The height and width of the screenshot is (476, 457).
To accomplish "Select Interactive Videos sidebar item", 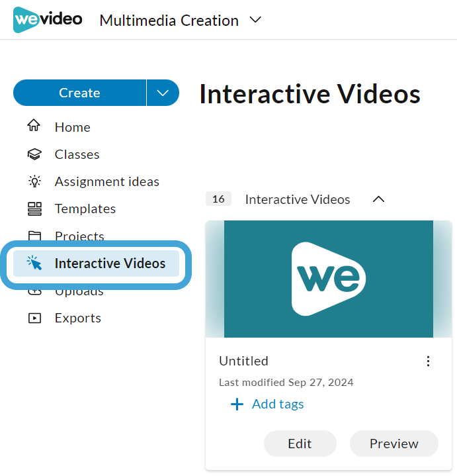I will (96, 263).
